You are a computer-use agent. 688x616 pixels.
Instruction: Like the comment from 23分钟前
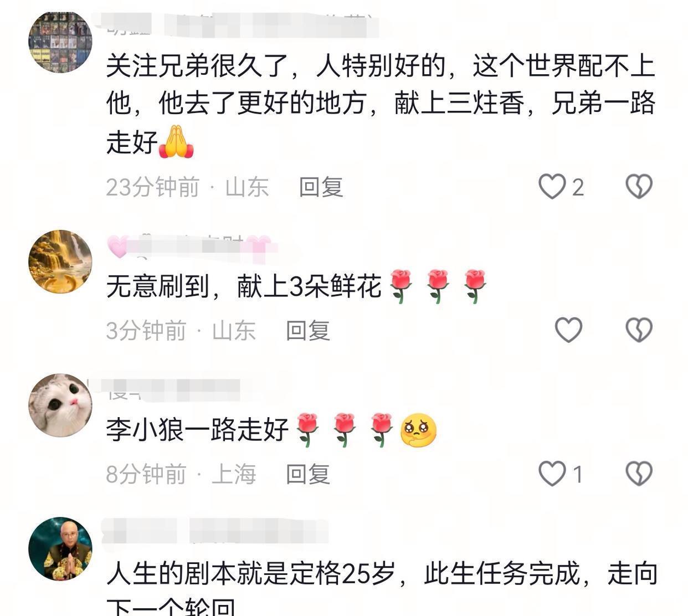coord(552,187)
